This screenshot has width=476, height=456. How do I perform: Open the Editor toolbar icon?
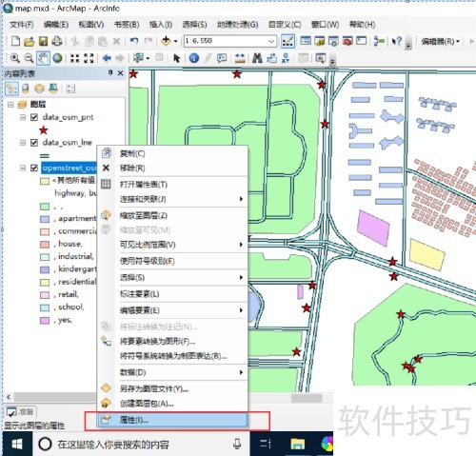tap(288, 41)
